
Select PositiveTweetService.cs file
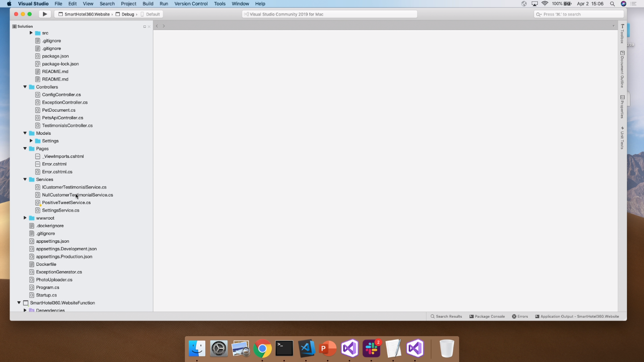66,203
